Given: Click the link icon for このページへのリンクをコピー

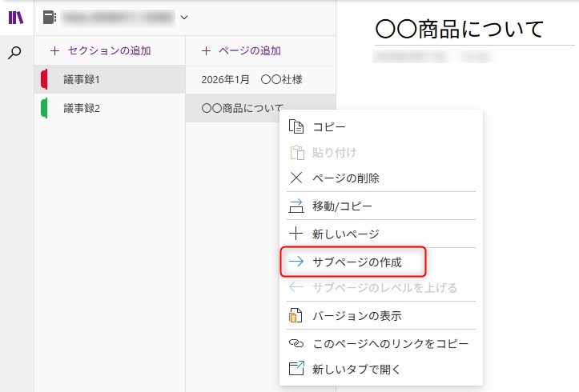Looking at the screenshot, I should pos(296,343).
